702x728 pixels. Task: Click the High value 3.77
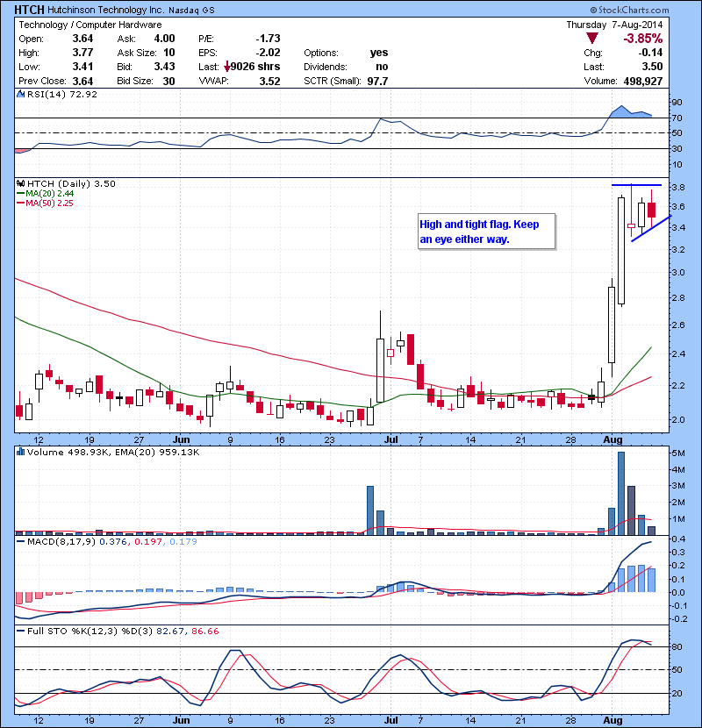coord(82,53)
